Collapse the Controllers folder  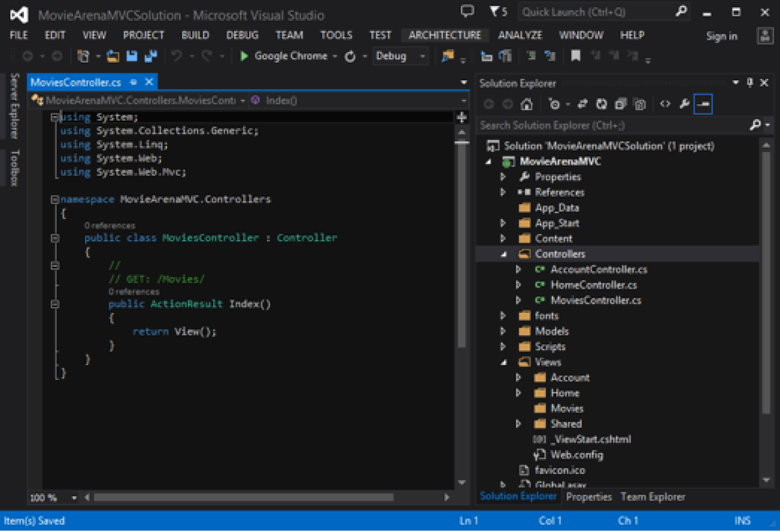[503, 254]
